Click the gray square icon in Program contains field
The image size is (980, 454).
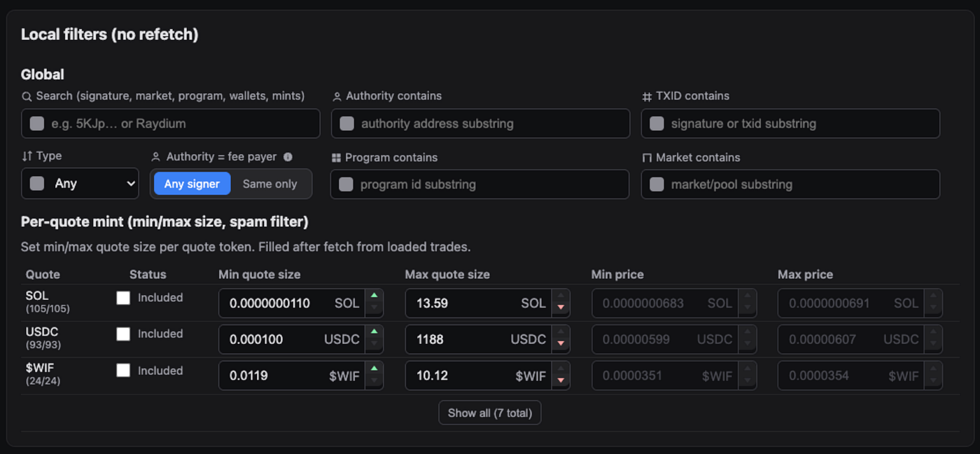click(x=346, y=184)
